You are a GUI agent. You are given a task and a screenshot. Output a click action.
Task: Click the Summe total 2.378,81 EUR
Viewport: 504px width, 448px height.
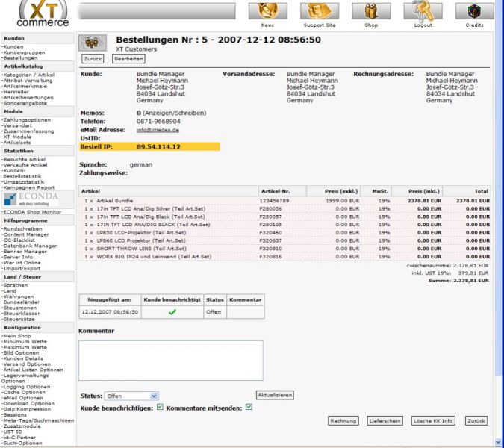471,281
